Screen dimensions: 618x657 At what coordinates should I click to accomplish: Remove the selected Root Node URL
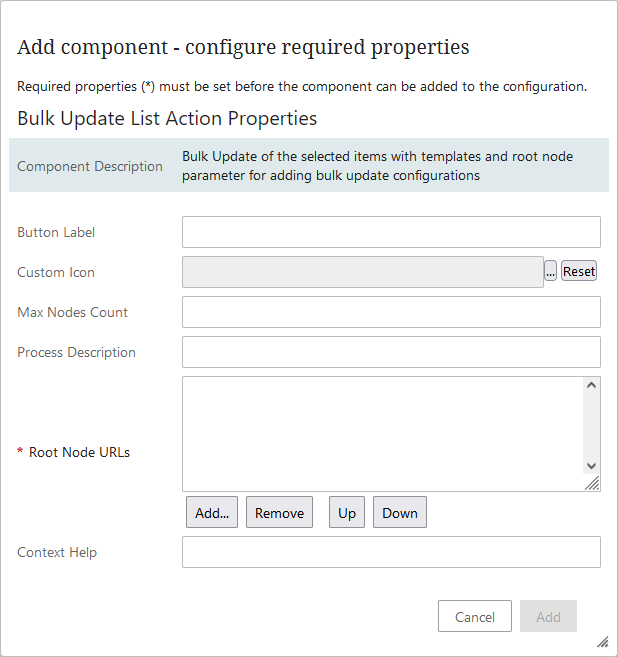coord(279,512)
